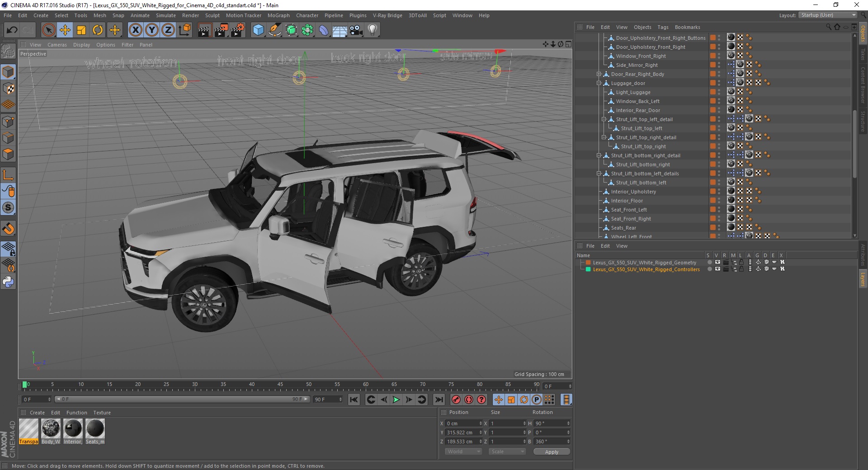Toggle Z axis lock
The width and height of the screenshot is (868, 470).
click(x=168, y=30)
